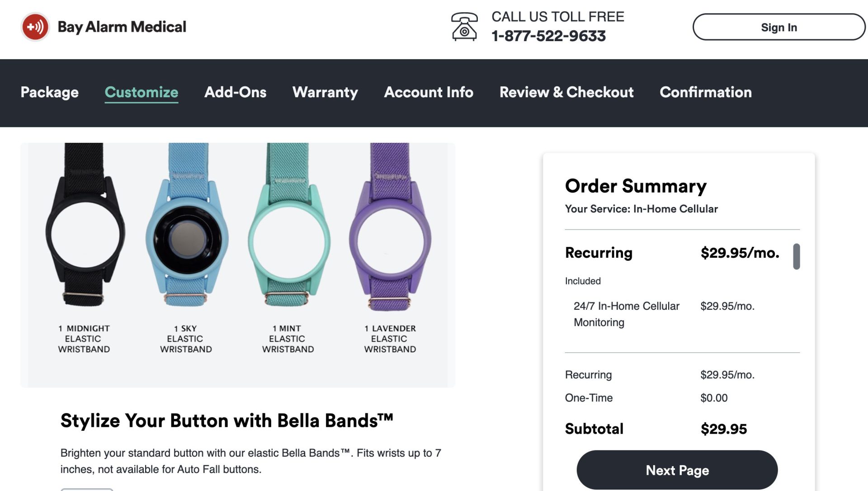
Task: Toggle the Customize step indicator
Action: (142, 92)
